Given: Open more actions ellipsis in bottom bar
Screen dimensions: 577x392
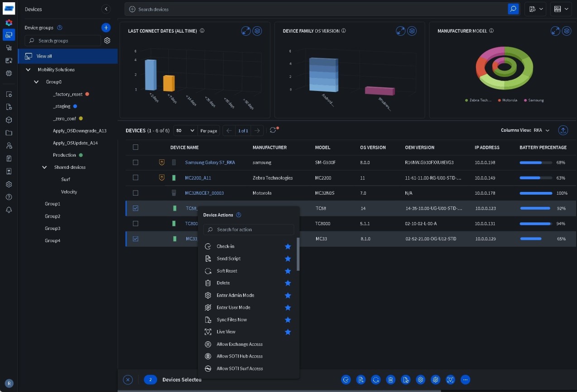Looking at the screenshot, I should pos(465,380).
